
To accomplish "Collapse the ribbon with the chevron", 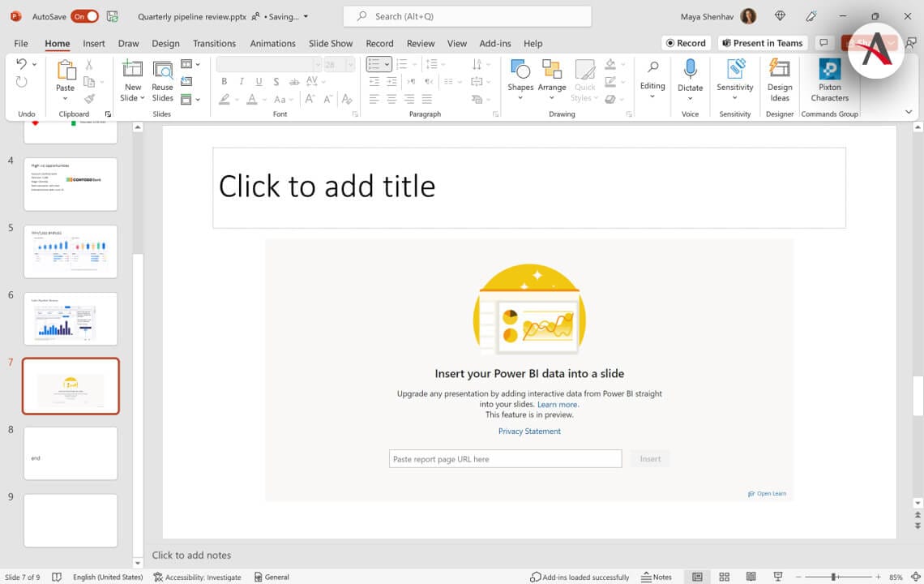I will click(x=908, y=112).
